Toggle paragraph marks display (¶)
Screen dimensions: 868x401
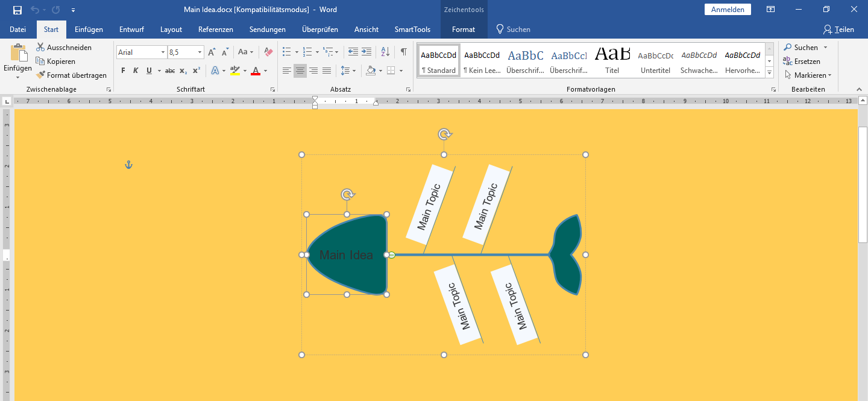404,52
